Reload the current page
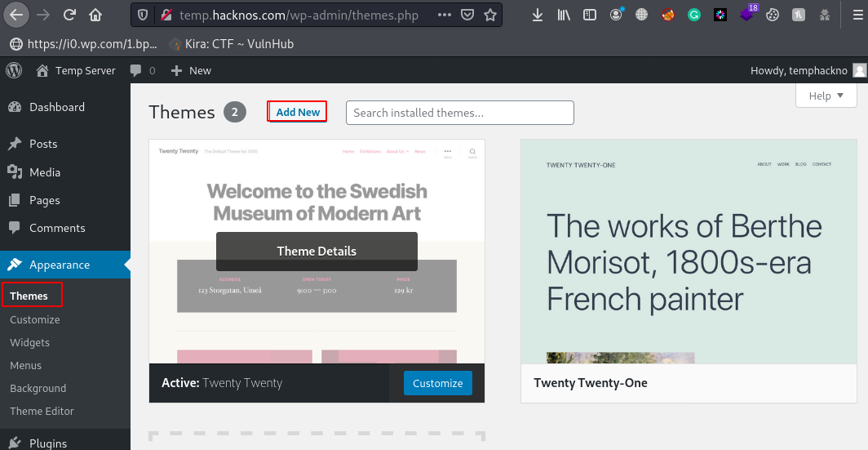The width and height of the screenshot is (868, 450). pos(69,15)
